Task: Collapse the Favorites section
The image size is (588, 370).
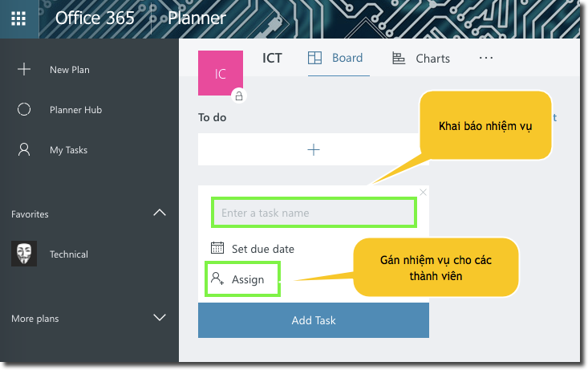Action: click(x=160, y=213)
